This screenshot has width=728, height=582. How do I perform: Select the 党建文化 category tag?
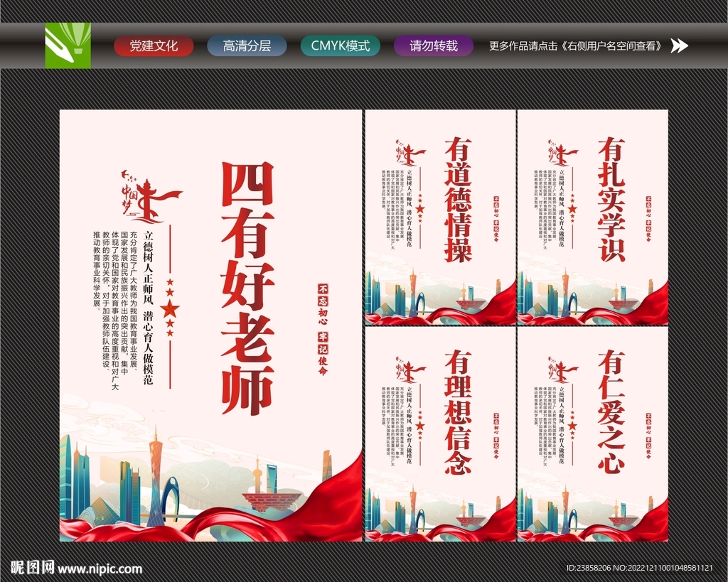[154, 46]
